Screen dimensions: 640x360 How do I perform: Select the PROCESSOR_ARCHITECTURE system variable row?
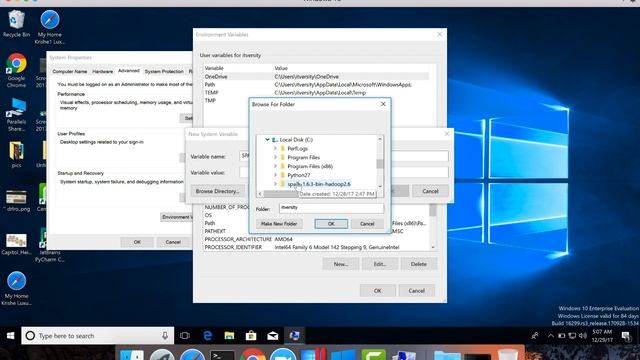[x=316, y=239]
